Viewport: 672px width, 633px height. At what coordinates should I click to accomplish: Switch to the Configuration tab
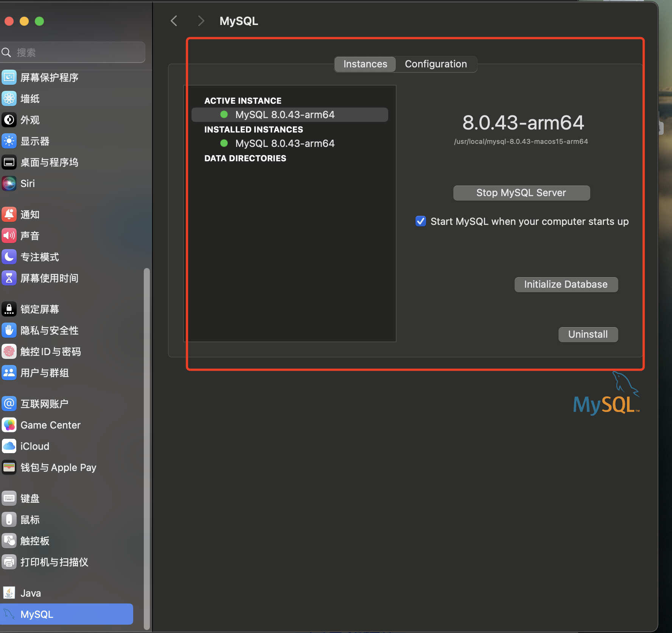point(436,64)
